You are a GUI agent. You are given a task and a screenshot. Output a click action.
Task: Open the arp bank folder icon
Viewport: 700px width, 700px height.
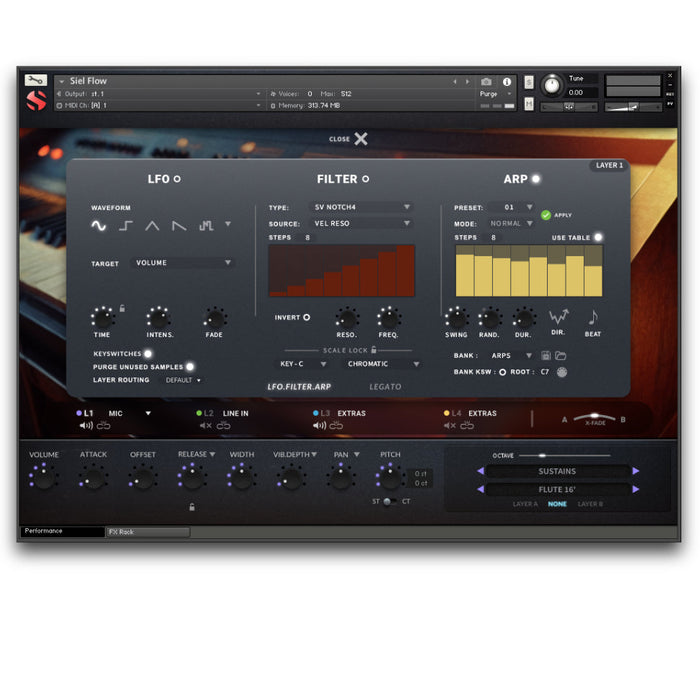tap(562, 355)
